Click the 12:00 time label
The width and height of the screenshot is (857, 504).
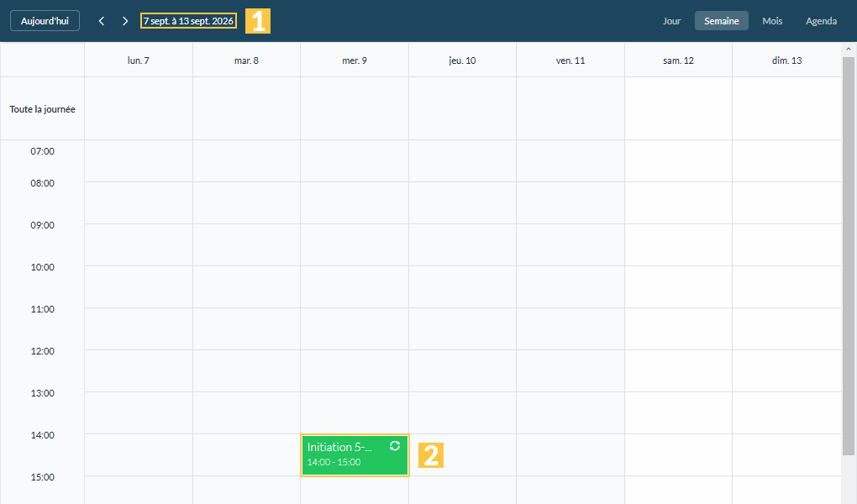(43, 351)
